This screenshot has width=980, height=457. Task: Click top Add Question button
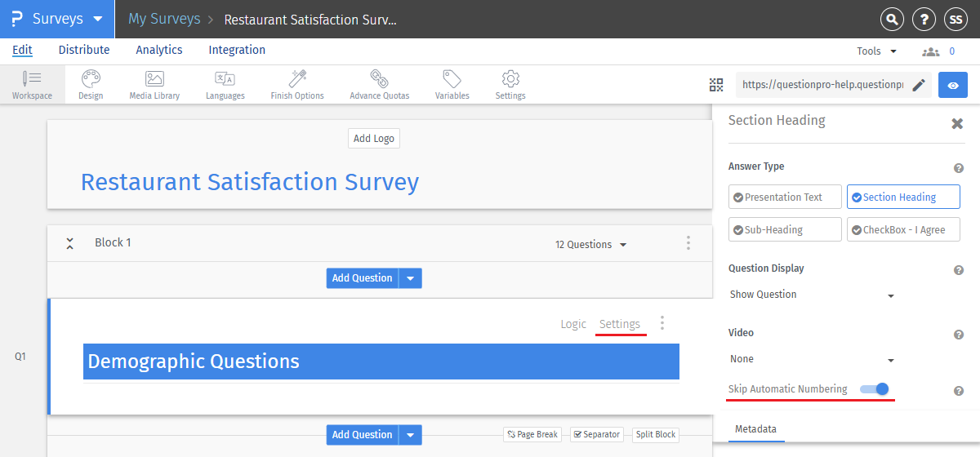363,278
